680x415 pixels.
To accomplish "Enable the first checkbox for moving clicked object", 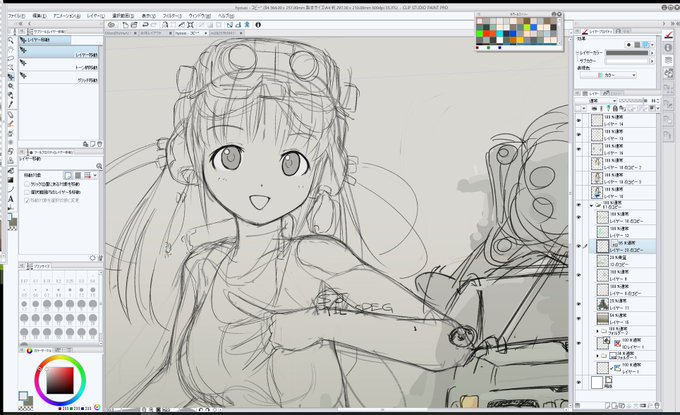I will pyautogui.click(x=27, y=184).
